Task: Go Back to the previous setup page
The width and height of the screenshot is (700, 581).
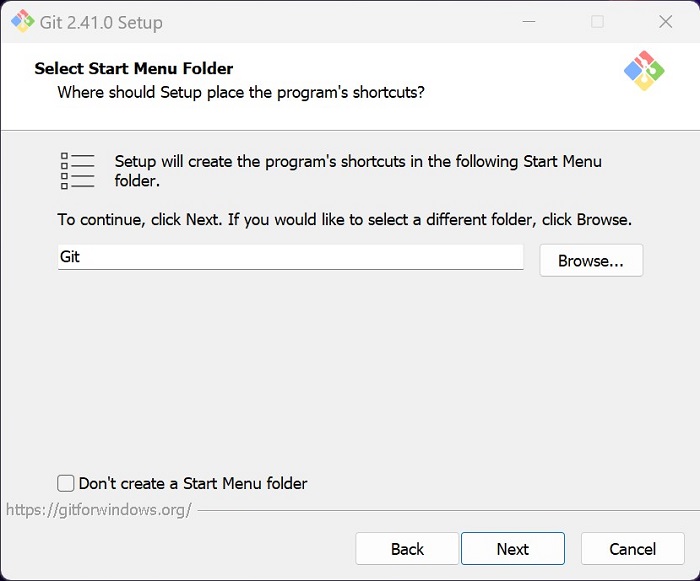Action: 407,549
